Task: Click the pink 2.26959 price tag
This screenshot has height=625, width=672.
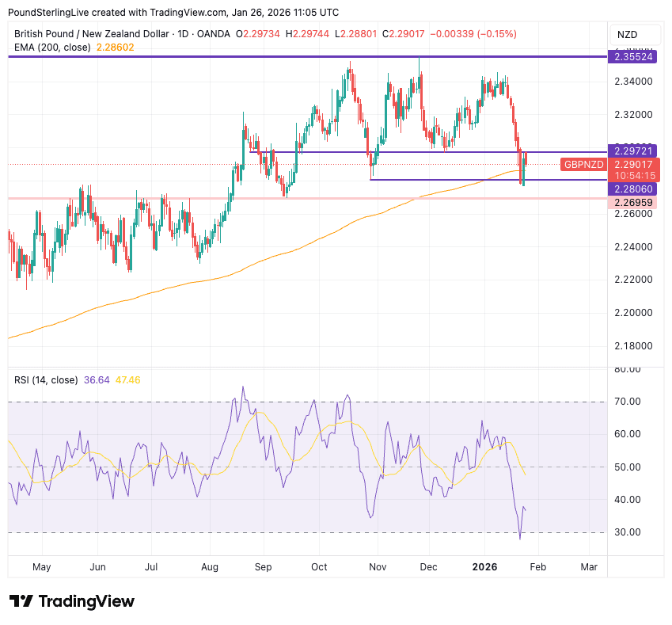Action: tap(633, 203)
